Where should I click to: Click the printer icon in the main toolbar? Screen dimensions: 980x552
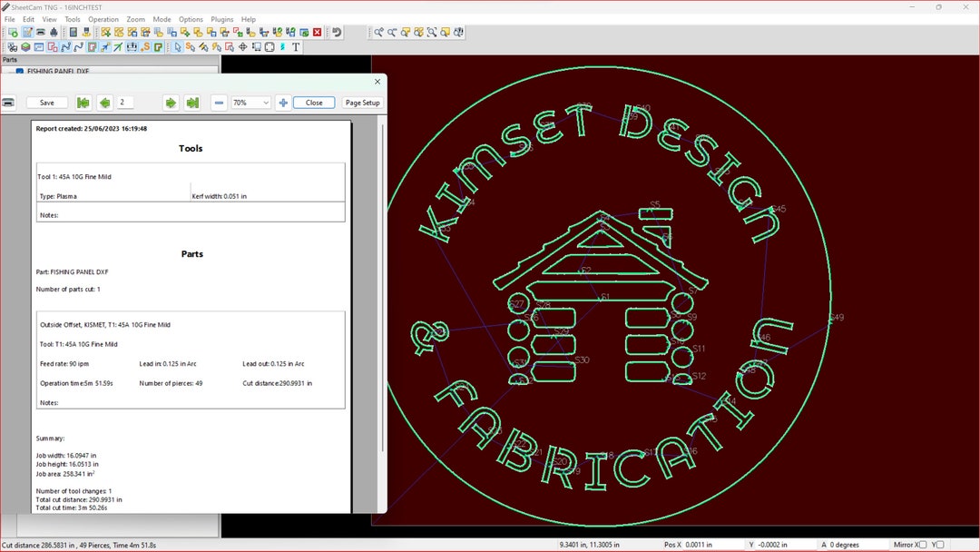(x=40, y=32)
